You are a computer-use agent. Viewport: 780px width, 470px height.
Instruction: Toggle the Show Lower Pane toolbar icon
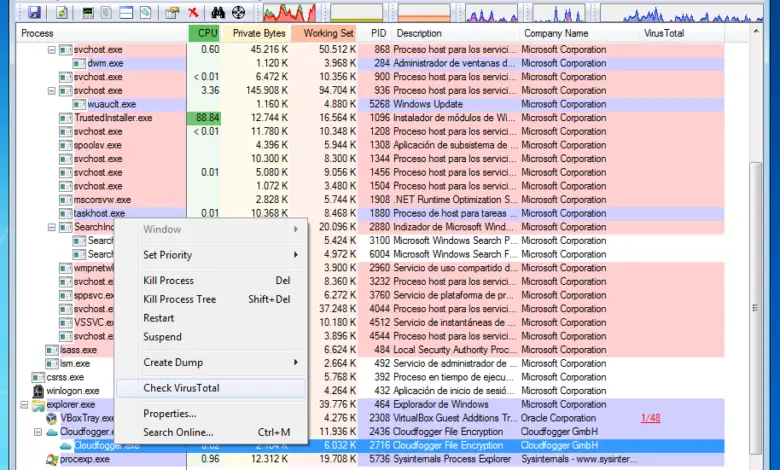pyautogui.click(x=126, y=12)
